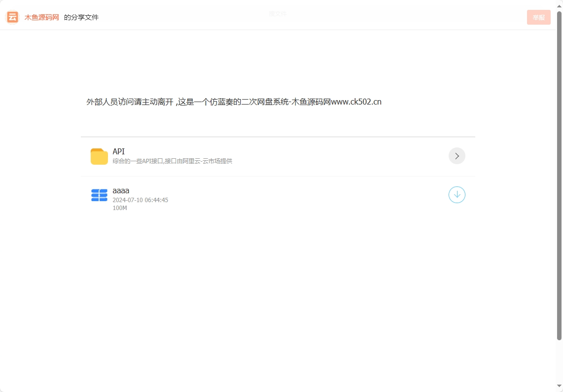Screen dimensions: 563x392
Task: Click the orange cloud logo icon
Action: pyautogui.click(x=12, y=17)
